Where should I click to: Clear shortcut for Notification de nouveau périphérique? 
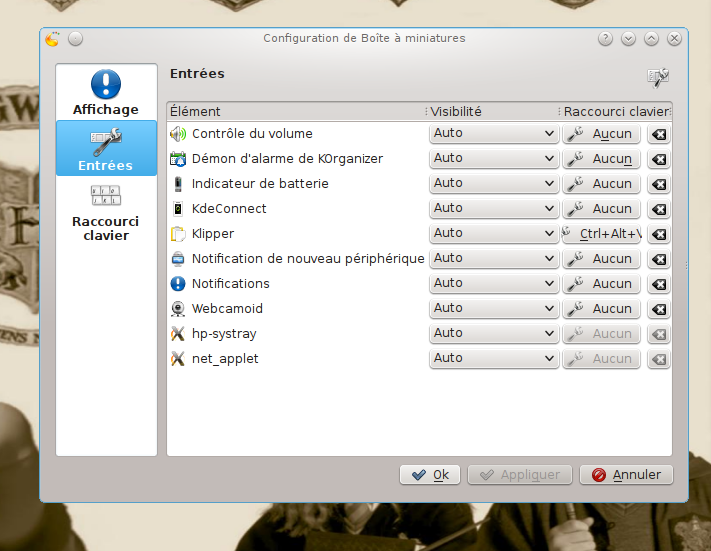[x=659, y=259]
